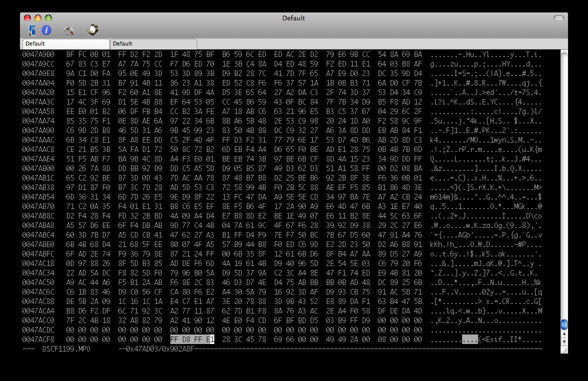The image size is (588, 381).
Task: Click the address 0047ACF8
Action: point(38,339)
